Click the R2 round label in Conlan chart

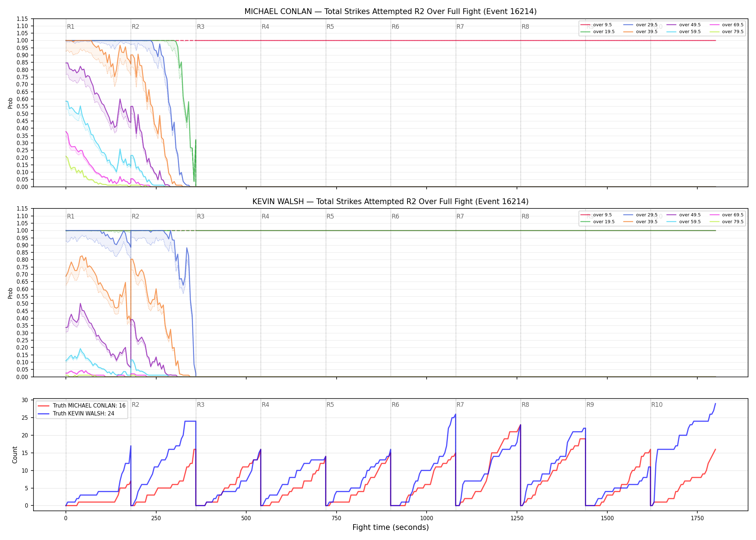coord(135,27)
